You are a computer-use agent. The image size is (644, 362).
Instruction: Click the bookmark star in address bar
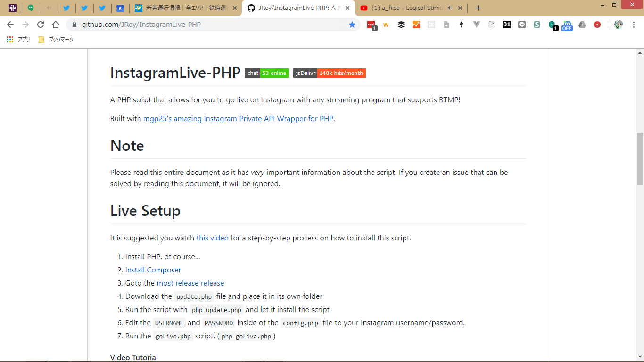[x=352, y=25]
